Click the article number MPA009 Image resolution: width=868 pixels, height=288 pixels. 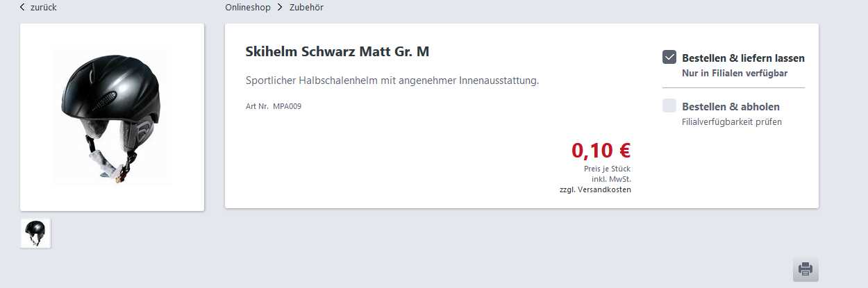(287, 106)
